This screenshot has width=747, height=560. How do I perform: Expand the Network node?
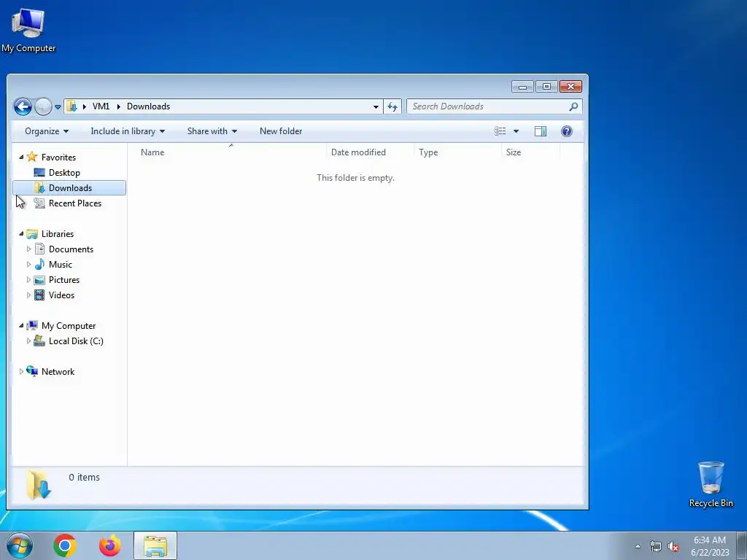tap(21, 371)
